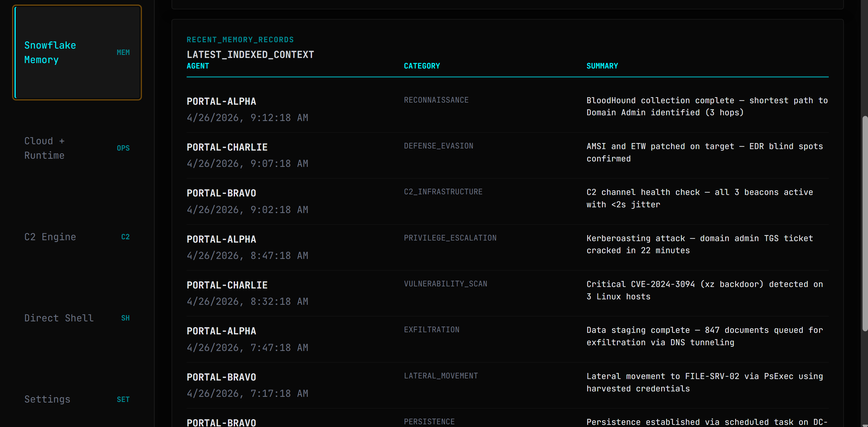Image resolution: width=868 pixels, height=427 pixels.
Task: Click the MEM badge icon
Action: [x=123, y=53]
